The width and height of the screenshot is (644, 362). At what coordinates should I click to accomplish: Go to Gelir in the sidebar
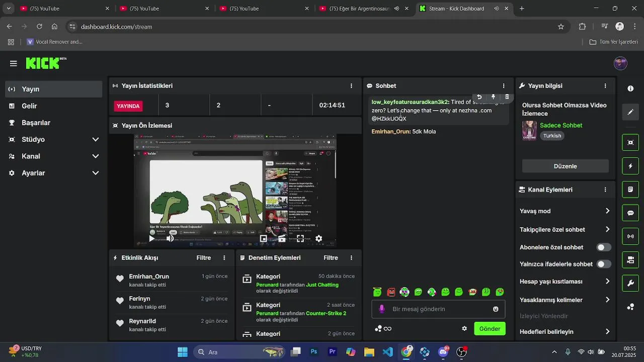54,106
